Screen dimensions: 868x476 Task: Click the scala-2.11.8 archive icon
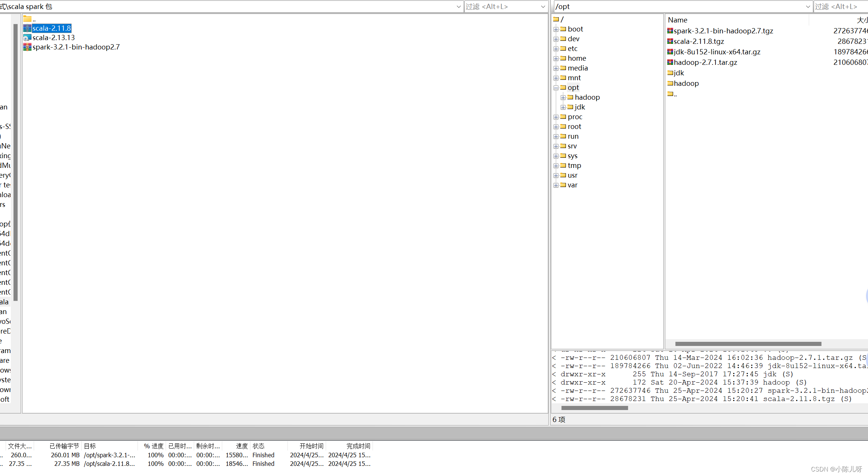[27, 28]
